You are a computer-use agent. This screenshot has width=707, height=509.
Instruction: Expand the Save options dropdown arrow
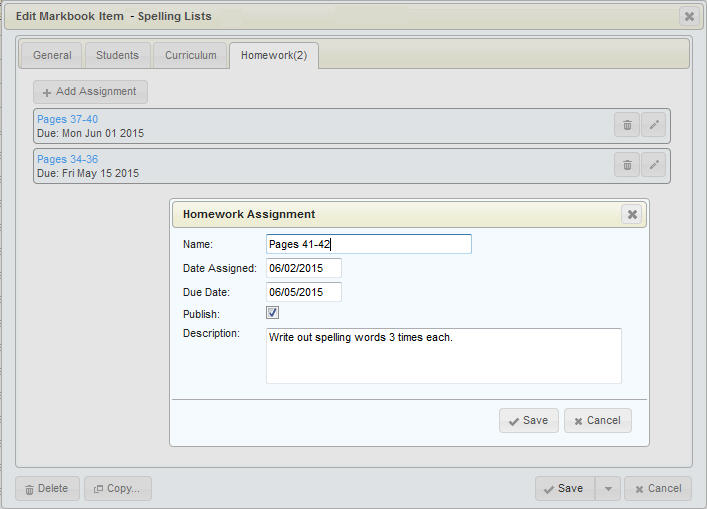point(607,489)
